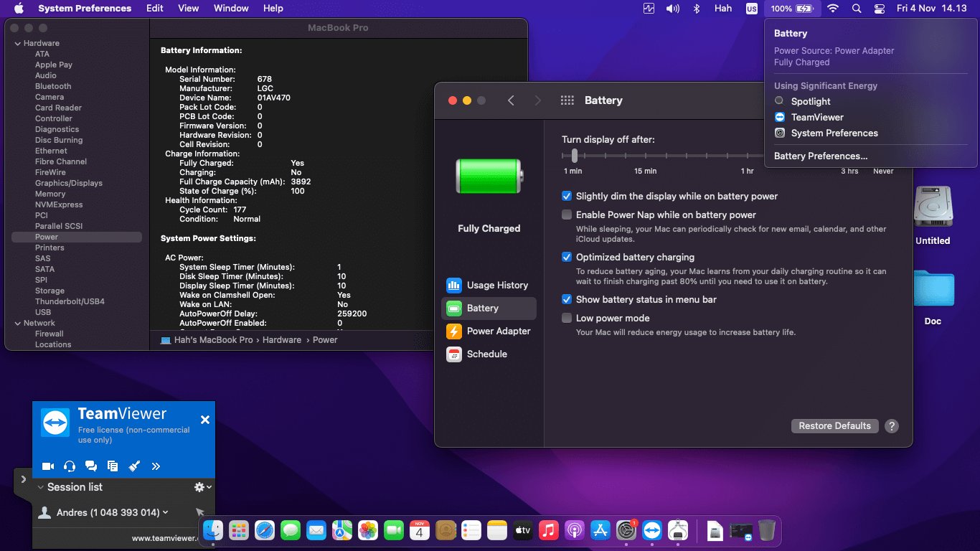Select Power Adapter in the Battery sidebar

(489, 331)
